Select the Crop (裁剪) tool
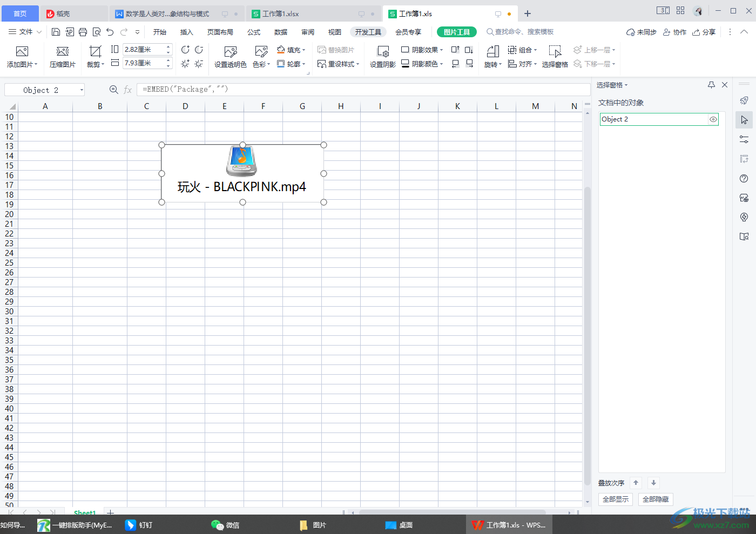Screen dimensions: 756x534 (x=95, y=51)
